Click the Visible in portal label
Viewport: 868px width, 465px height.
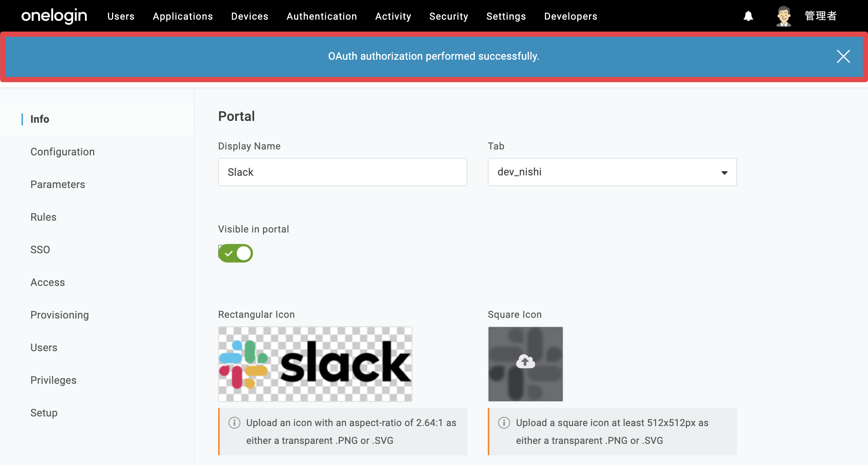(x=253, y=229)
